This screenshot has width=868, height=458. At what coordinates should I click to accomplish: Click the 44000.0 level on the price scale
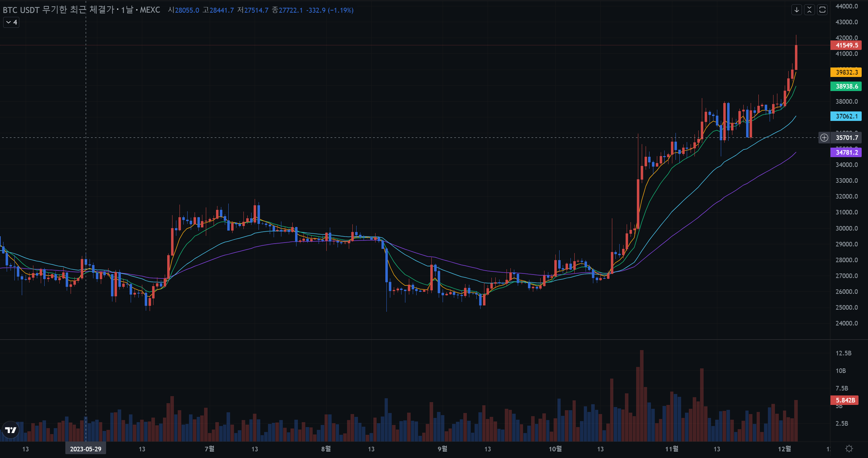pos(847,6)
